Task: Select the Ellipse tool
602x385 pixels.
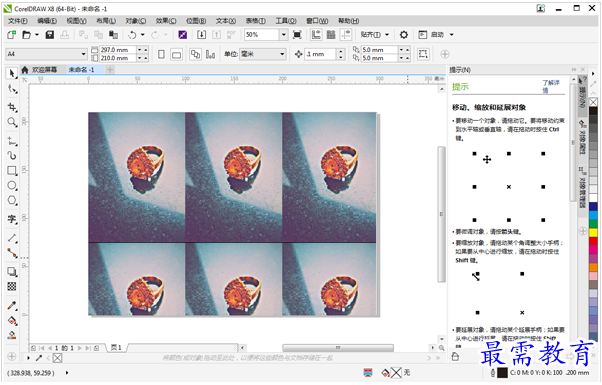Action: click(12, 185)
